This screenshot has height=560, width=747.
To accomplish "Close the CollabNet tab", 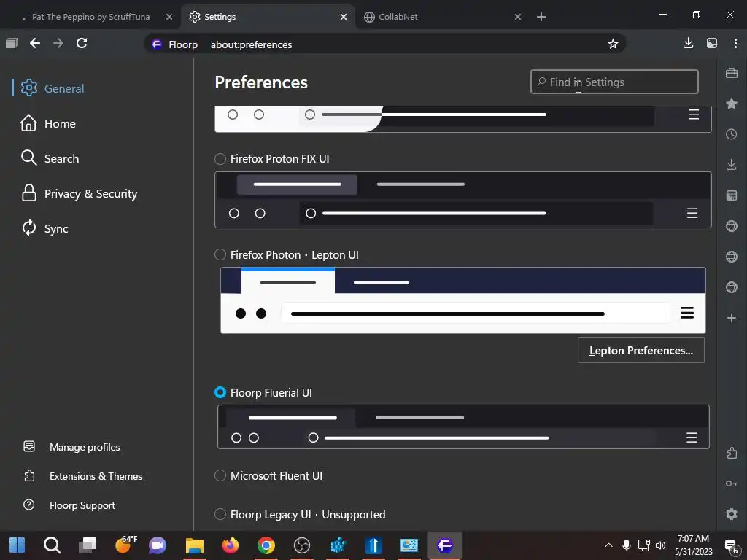I will [518, 17].
